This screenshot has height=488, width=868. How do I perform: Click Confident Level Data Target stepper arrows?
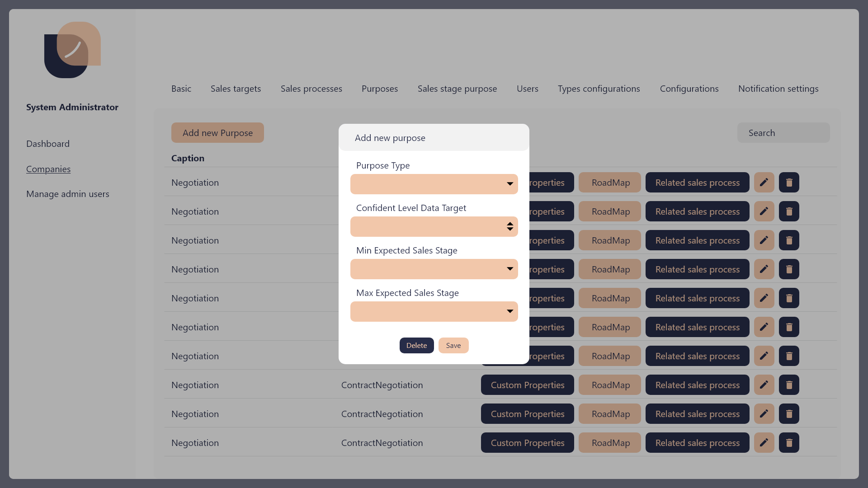pos(509,226)
